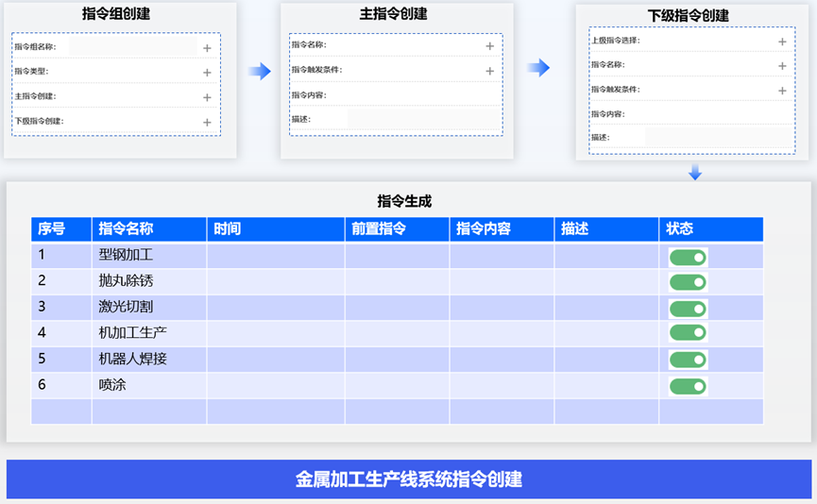Click plus icon beside 指令触发条件 in 主指令创建 panel
Viewport: 817px width, 504px height.
[x=489, y=71]
